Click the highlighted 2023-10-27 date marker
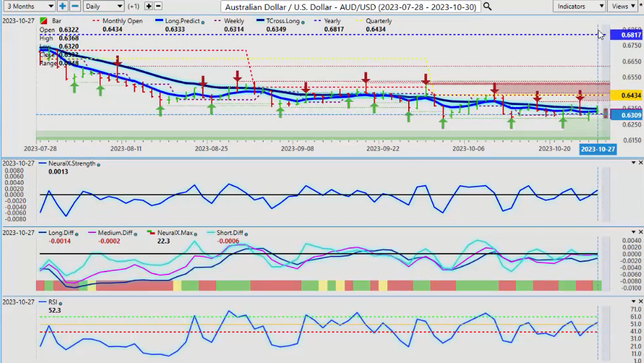 click(x=598, y=149)
